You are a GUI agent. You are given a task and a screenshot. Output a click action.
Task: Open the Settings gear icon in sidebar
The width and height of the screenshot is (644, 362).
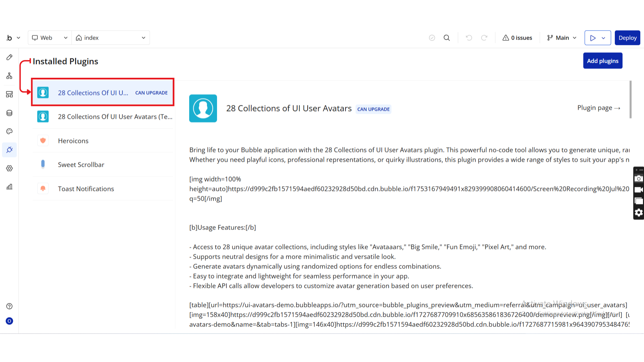pyautogui.click(x=9, y=168)
